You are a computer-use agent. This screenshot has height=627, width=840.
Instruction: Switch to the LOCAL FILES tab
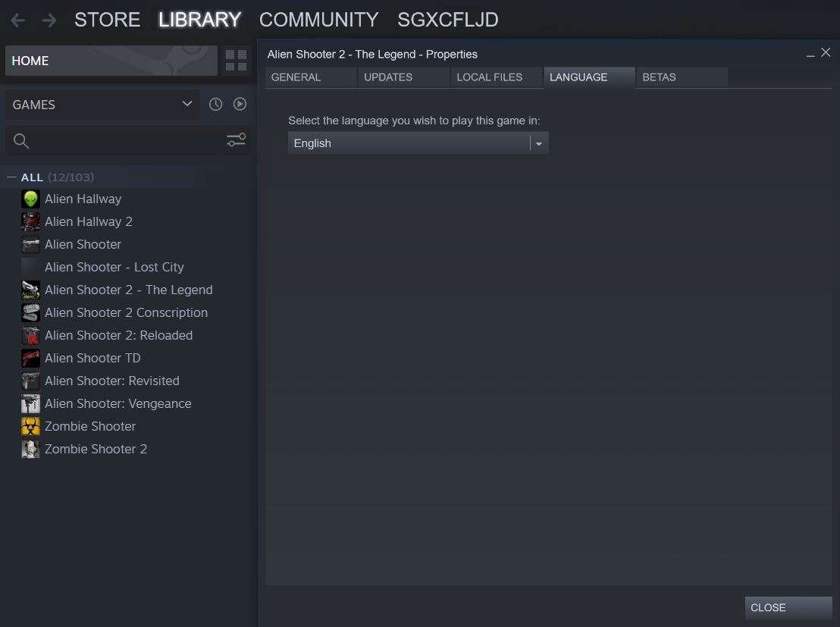point(496,77)
